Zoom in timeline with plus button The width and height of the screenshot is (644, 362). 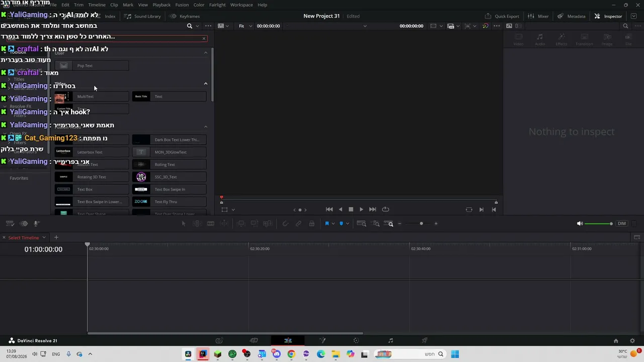point(436,224)
